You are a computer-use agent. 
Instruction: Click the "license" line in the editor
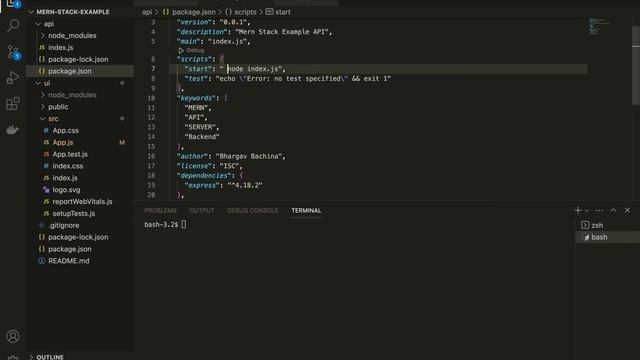coord(209,166)
